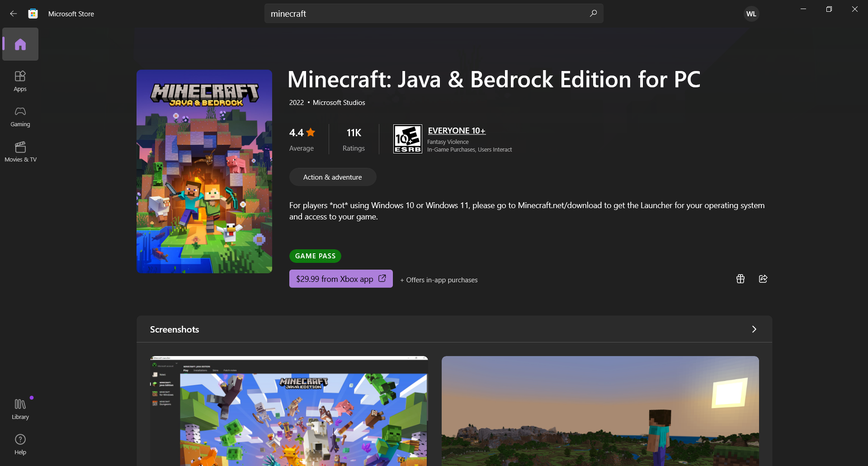868x466 pixels.
Task: Click the In-Game Purchases, Users Interact text
Action: tap(470, 150)
